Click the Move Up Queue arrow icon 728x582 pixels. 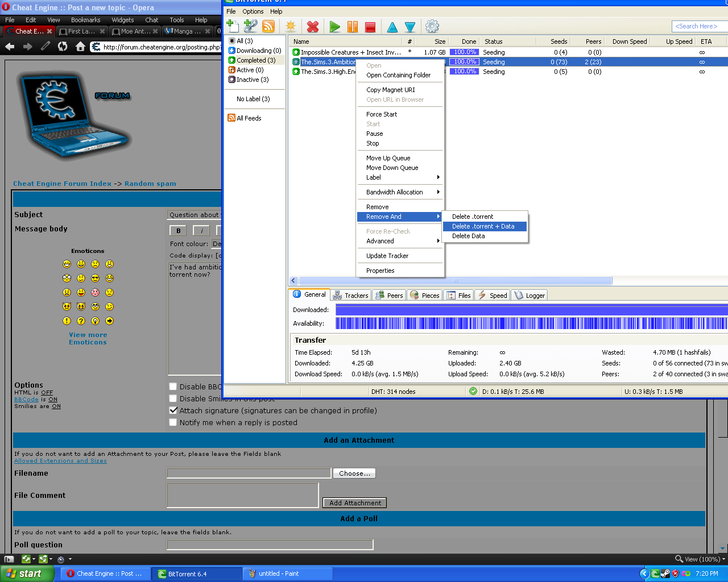[392, 27]
